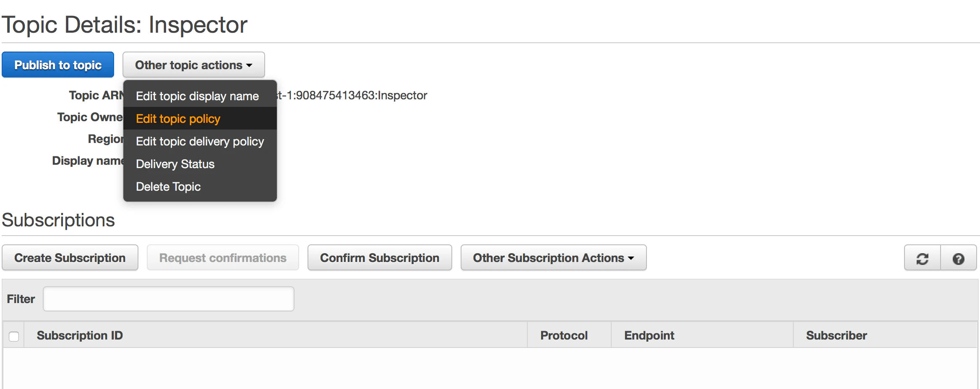Open the help question mark icon
The image size is (980, 389).
pyautogui.click(x=958, y=258)
